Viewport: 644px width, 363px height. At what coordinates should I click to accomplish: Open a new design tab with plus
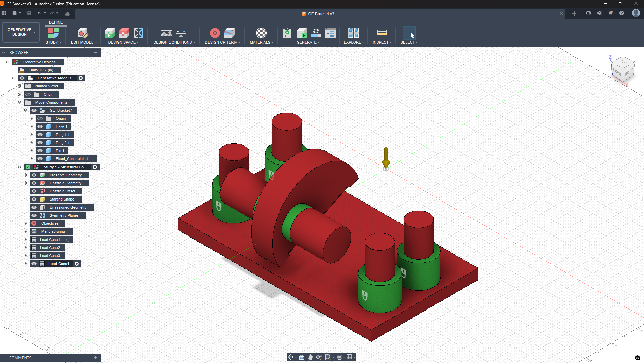[x=574, y=13]
